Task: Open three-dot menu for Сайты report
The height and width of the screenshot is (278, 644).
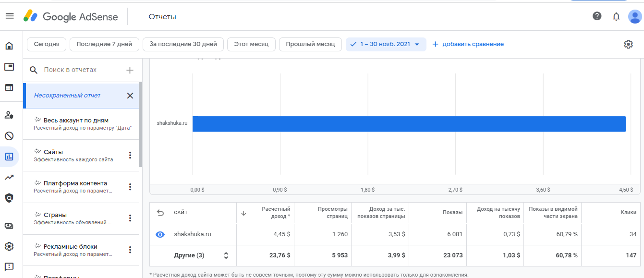Action: click(130, 155)
